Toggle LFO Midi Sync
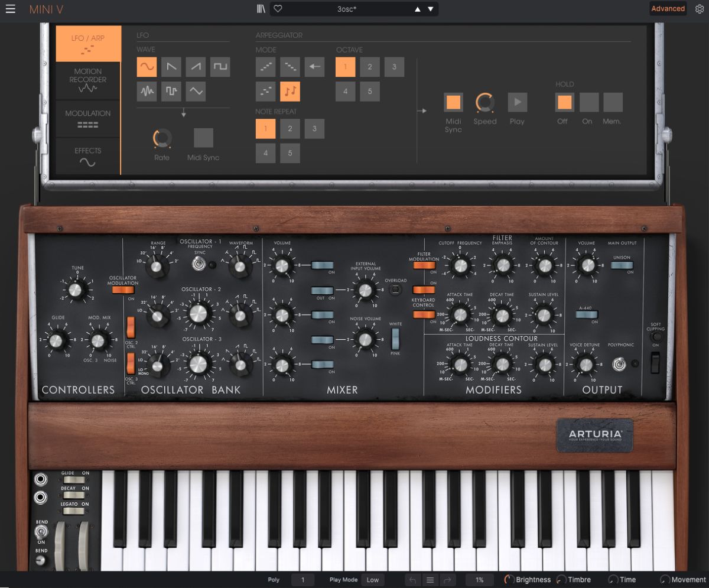The width and height of the screenshot is (709, 588). (203, 138)
